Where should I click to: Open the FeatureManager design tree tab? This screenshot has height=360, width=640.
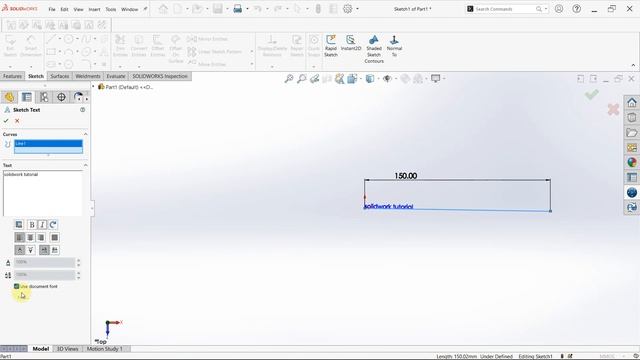pos(9,97)
